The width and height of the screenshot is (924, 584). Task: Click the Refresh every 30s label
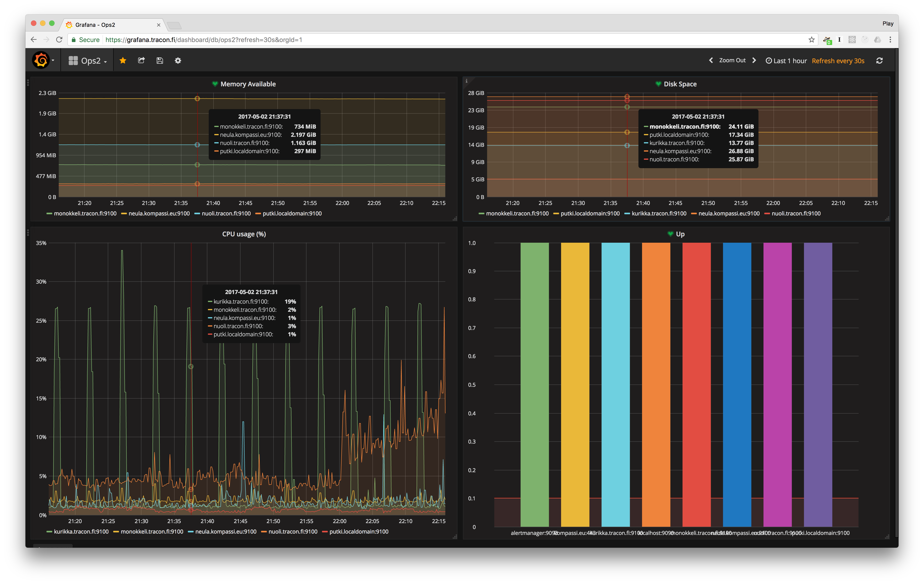(838, 61)
